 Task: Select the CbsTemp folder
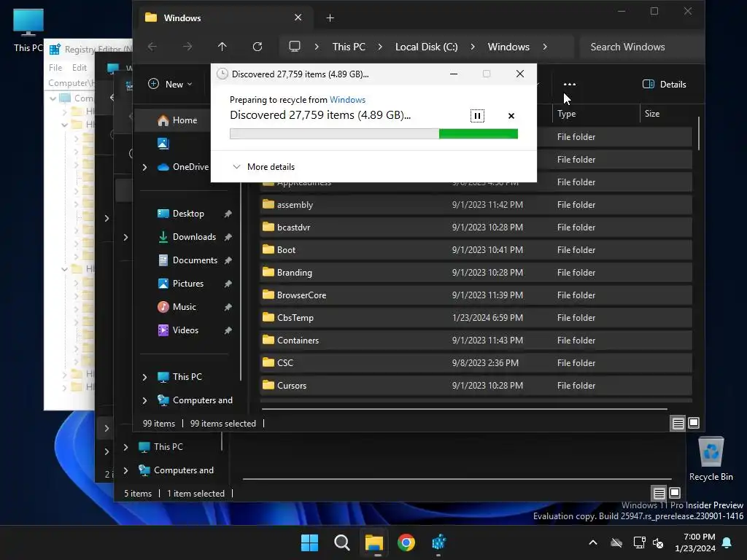coord(476,318)
